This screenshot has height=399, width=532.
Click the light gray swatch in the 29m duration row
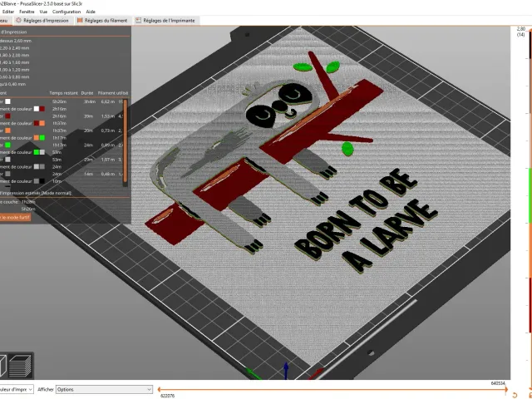7,160
